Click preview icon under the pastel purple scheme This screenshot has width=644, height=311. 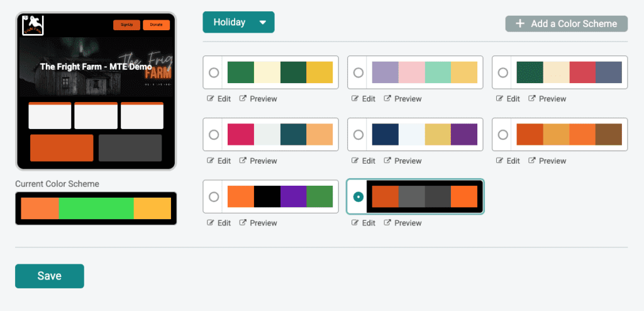387,99
